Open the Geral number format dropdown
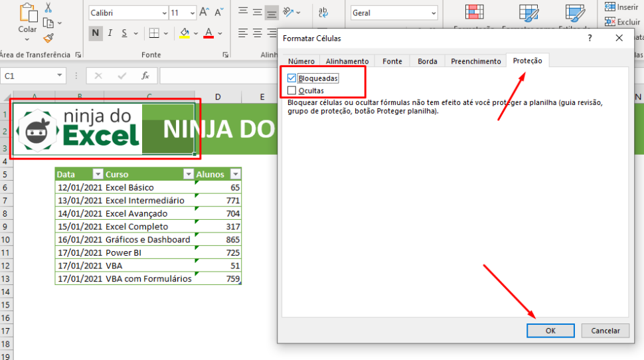The height and width of the screenshot is (360, 644). coord(434,13)
